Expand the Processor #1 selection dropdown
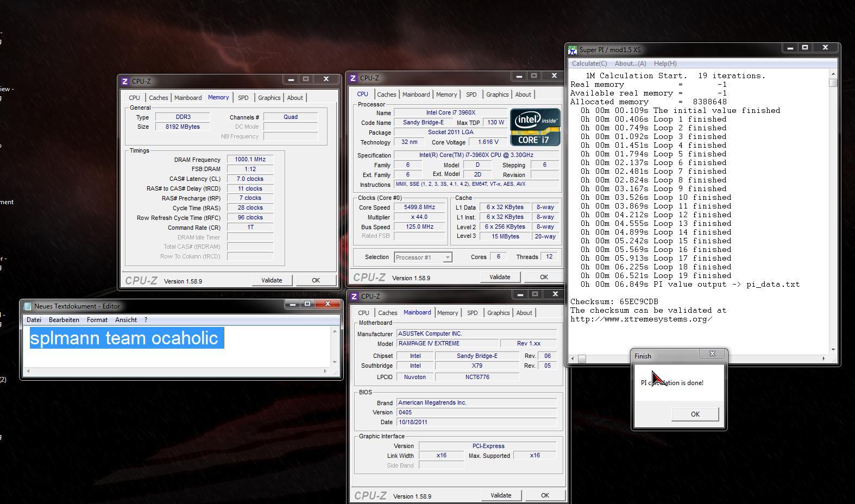The width and height of the screenshot is (855, 504). tap(448, 257)
